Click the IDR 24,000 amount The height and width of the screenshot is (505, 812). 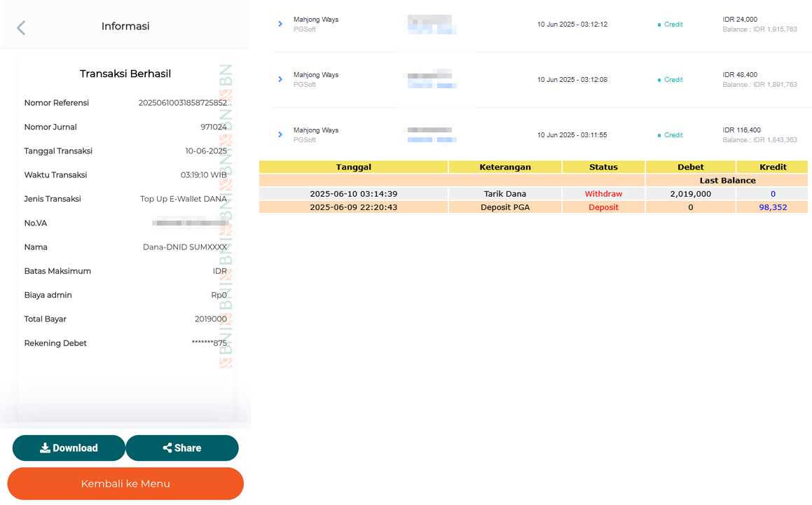(740, 19)
